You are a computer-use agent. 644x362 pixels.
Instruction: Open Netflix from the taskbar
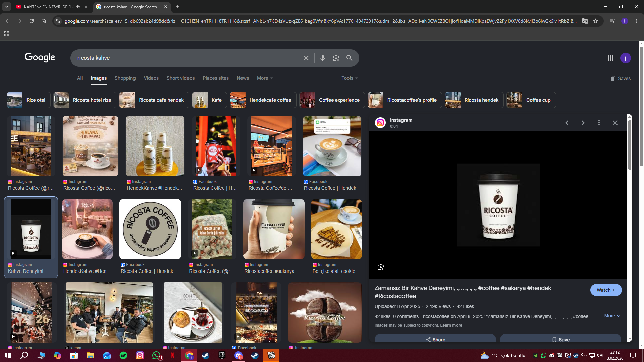[173, 355]
